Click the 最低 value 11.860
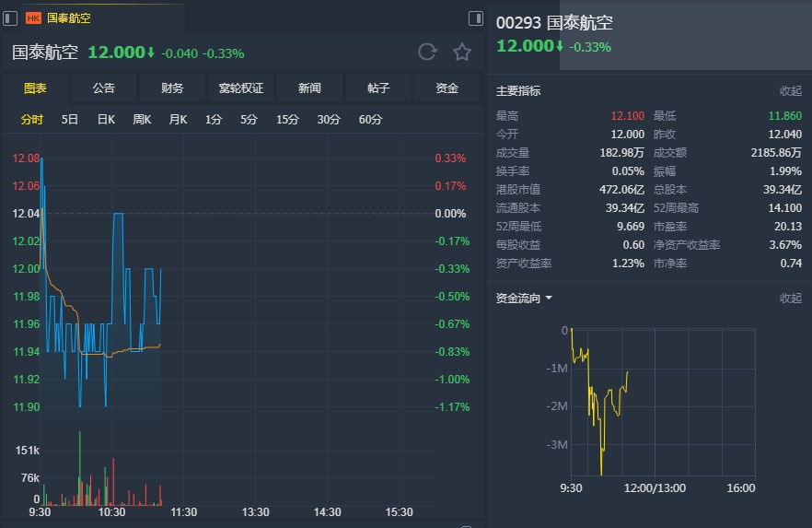 785,115
